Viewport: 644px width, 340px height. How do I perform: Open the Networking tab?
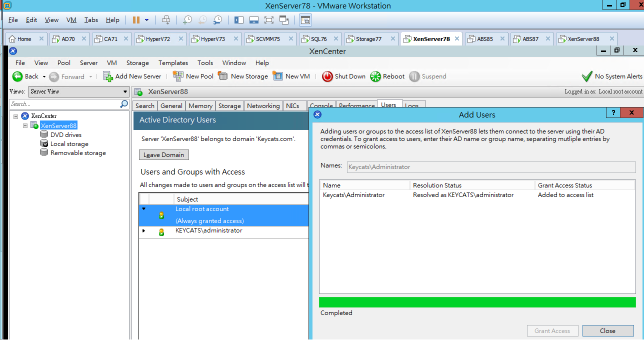263,105
